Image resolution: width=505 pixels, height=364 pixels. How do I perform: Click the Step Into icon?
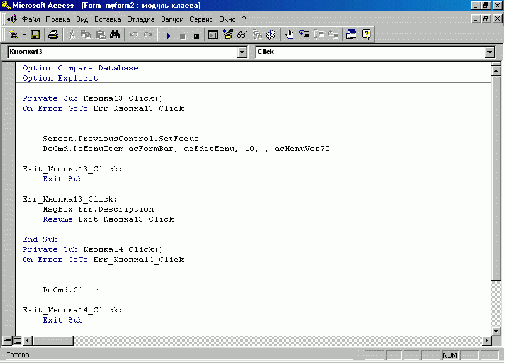pyautogui.click(x=304, y=34)
